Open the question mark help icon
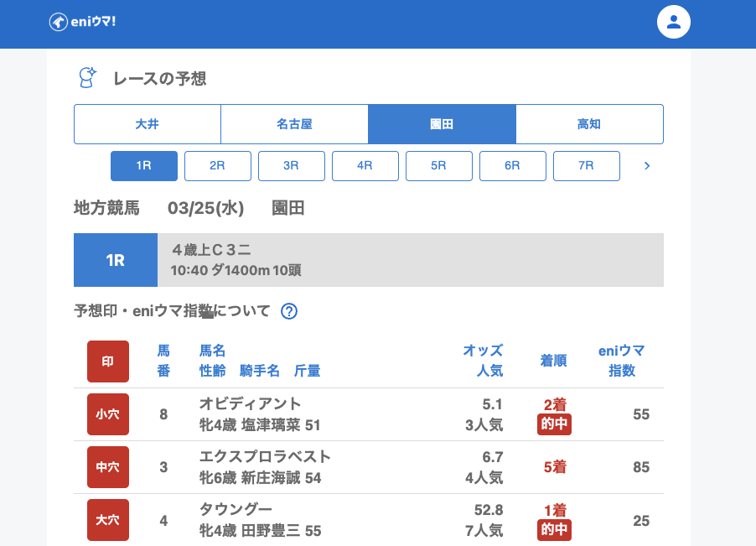The image size is (756, 546). pos(289,311)
